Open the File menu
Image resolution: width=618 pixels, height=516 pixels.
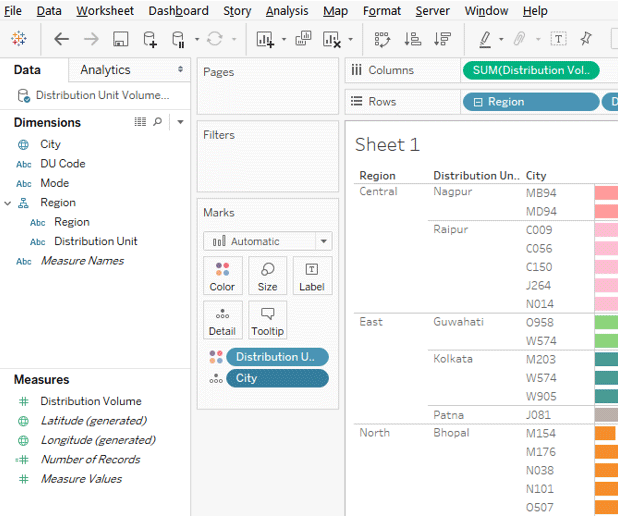[x=13, y=11]
